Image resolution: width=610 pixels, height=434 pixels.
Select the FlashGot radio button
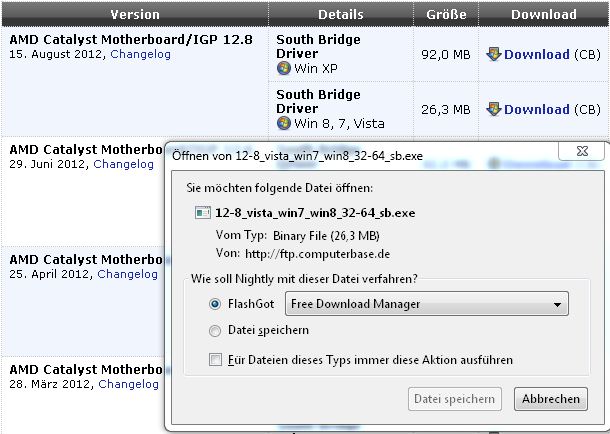coord(215,304)
